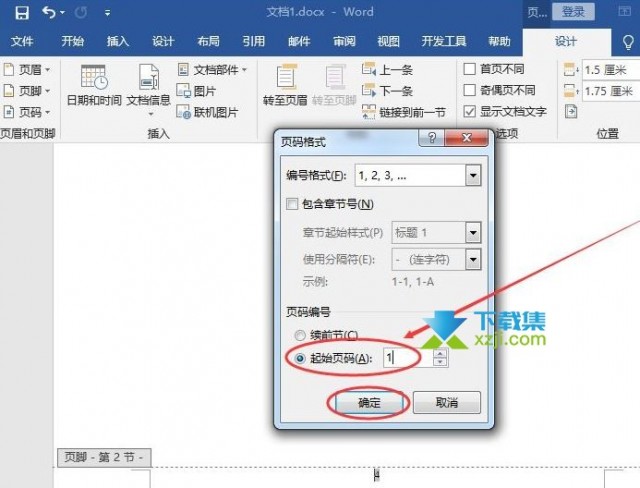Viewport: 640px width, 488px height.
Task: Open the 编号格式 dropdown arrow
Action: click(473, 176)
